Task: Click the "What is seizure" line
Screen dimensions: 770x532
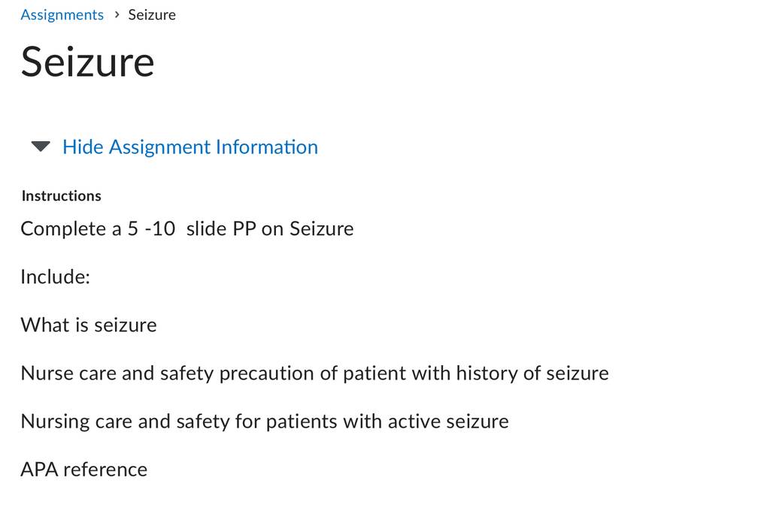Action: tap(89, 325)
